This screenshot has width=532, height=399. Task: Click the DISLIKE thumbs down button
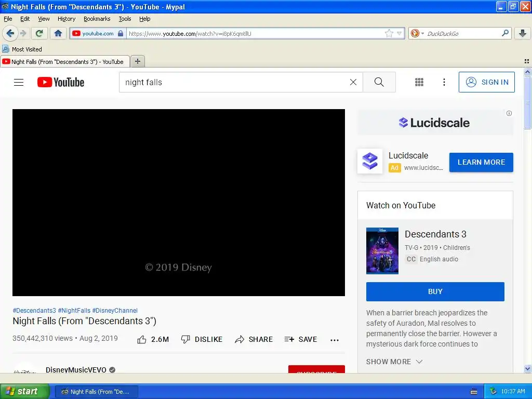[202, 339]
